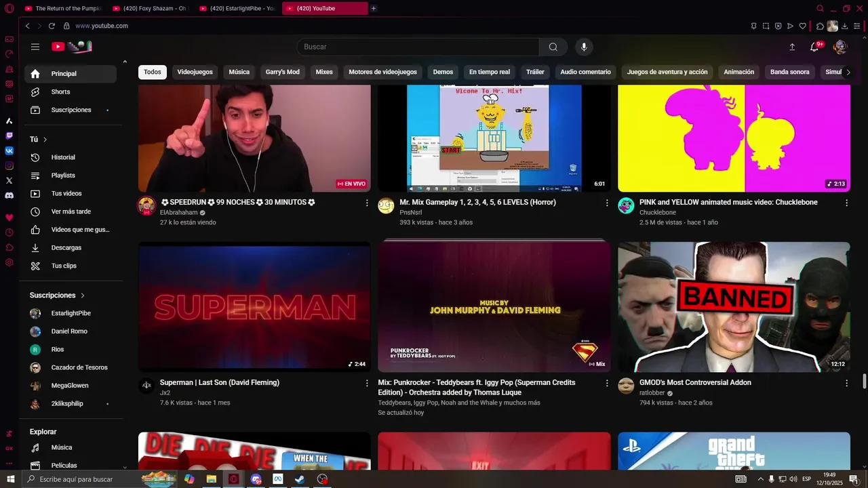Show more category chips with right arrow

(848, 72)
